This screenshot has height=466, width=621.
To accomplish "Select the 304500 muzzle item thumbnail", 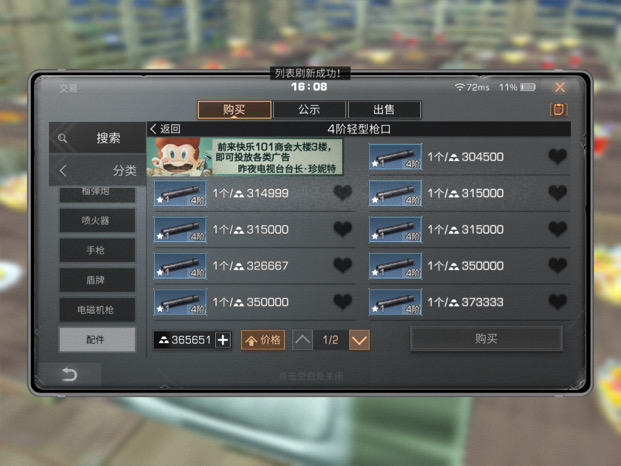I will [x=395, y=157].
